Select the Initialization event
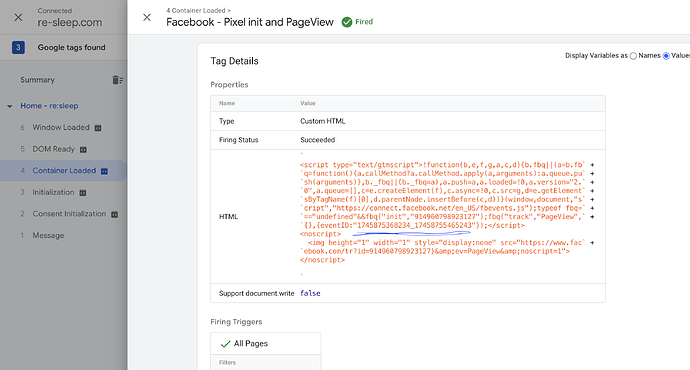 (53, 192)
